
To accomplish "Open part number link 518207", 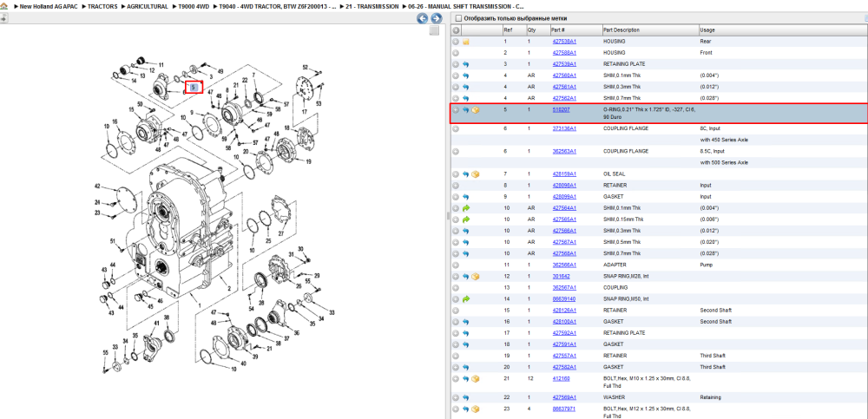I will point(561,109).
